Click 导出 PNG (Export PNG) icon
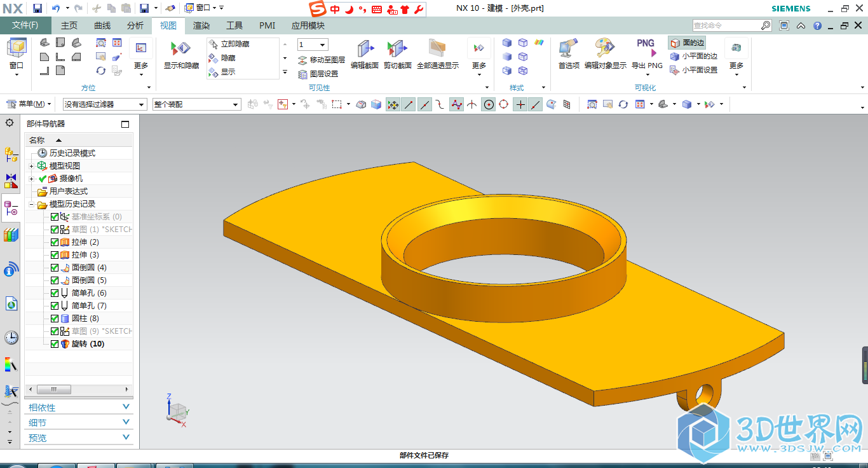Image resolution: width=868 pixels, height=468 pixels. (646, 49)
